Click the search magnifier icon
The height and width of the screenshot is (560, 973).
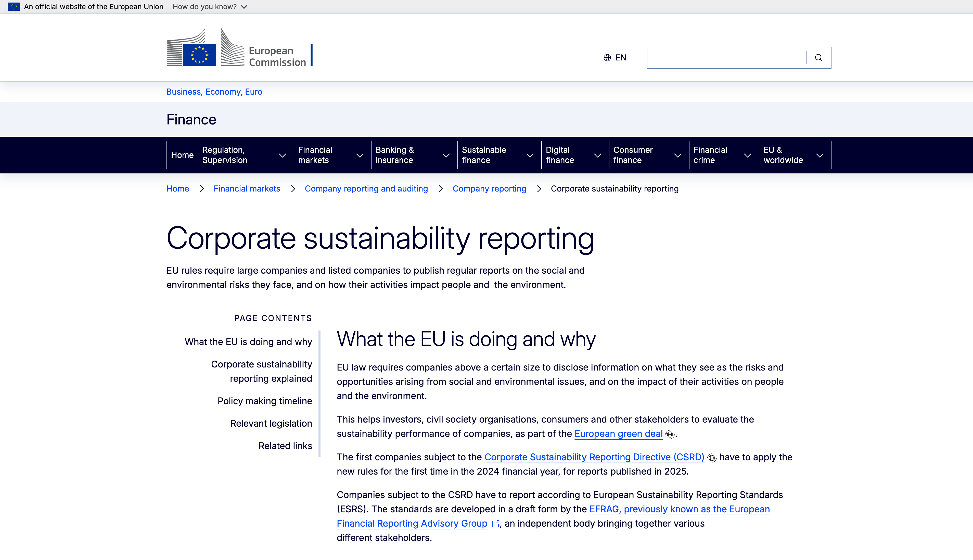(x=818, y=58)
